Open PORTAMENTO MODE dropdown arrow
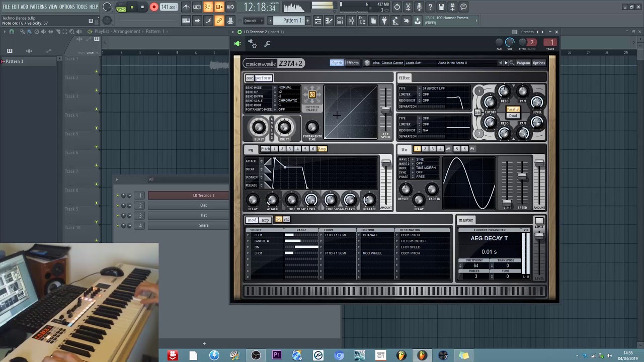 point(275,109)
